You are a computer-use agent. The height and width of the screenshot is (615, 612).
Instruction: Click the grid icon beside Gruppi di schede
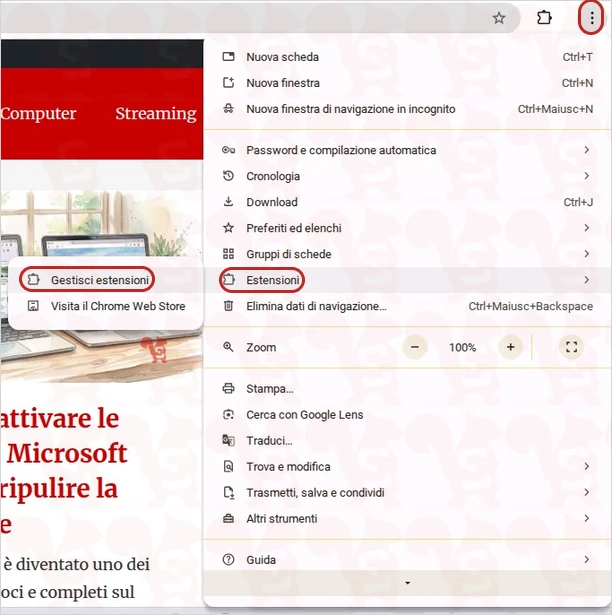pyautogui.click(x=228, y=254)
